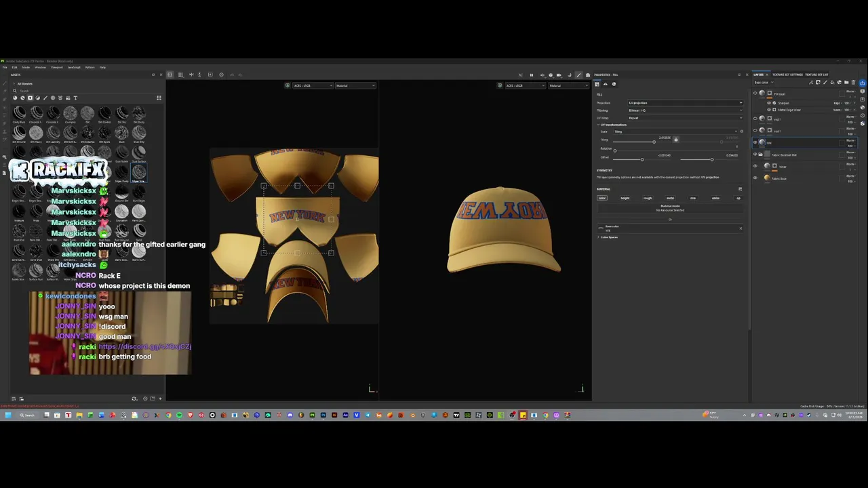The width and height of the screenshot is (868, 488).
Task: Toggle Sharpen effect visibility eye
Action: coord(769,103)
